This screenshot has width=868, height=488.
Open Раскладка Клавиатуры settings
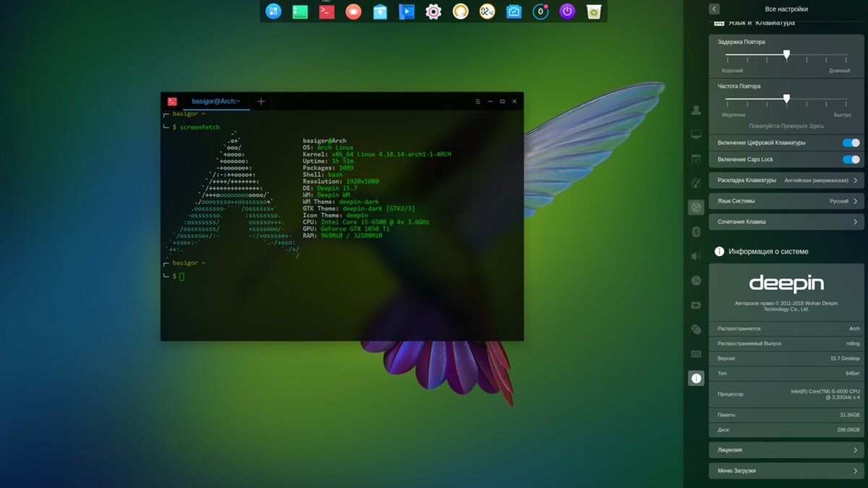(786, 180)
